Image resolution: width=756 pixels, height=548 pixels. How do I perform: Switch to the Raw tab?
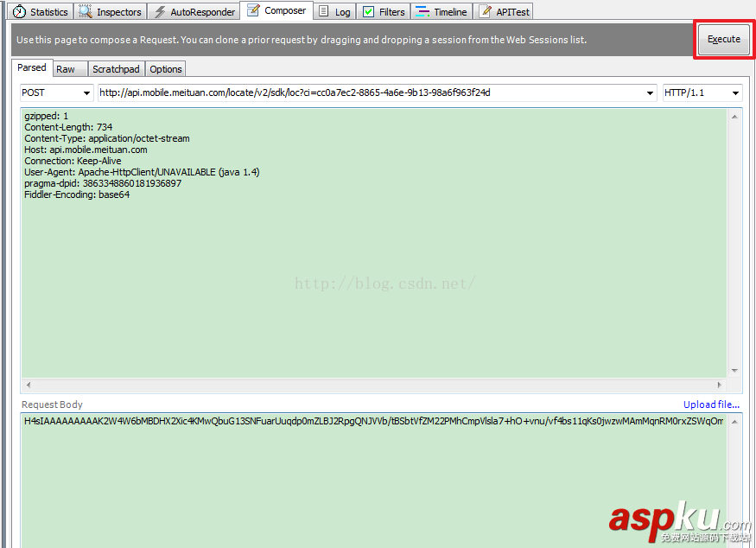69,68
